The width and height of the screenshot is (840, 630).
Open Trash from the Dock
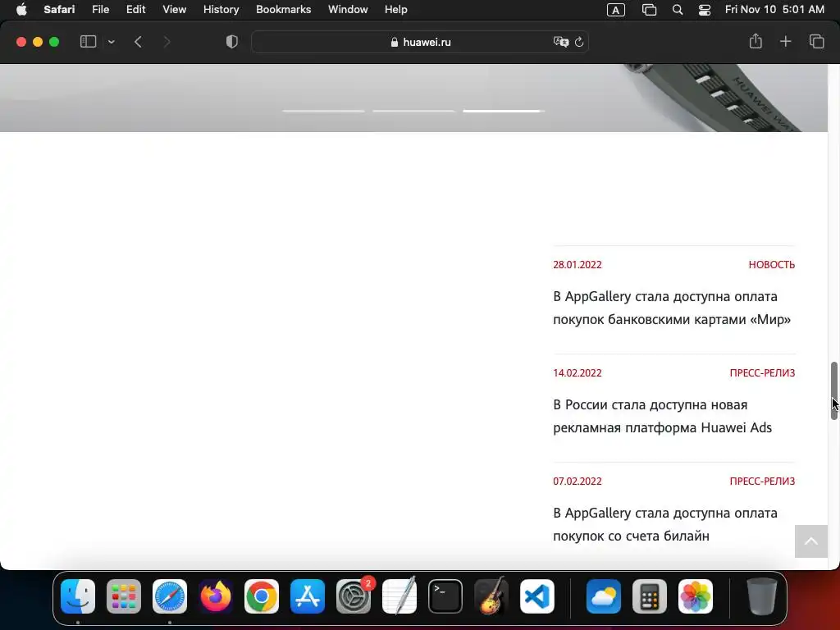pos(762,596)
